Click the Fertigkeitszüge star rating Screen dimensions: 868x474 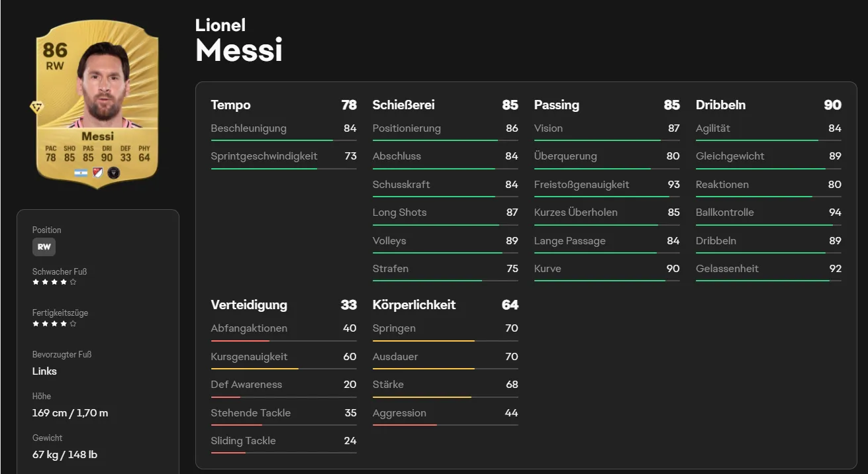point(54,324)
